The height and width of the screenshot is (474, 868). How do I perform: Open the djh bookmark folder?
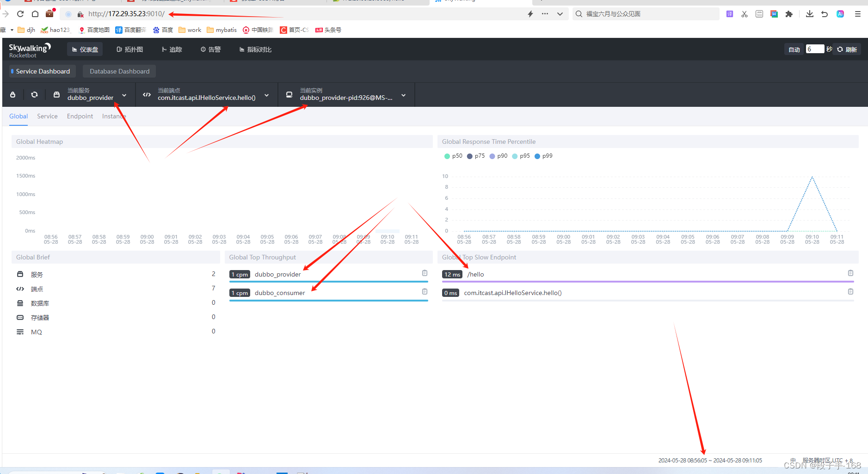click(26, 30)
